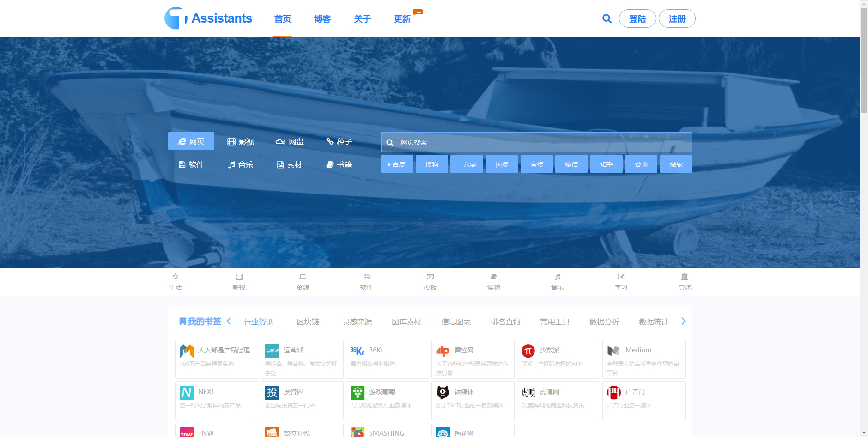
Task: Open the 音乐 music note category
Action: tap(557, 277)
